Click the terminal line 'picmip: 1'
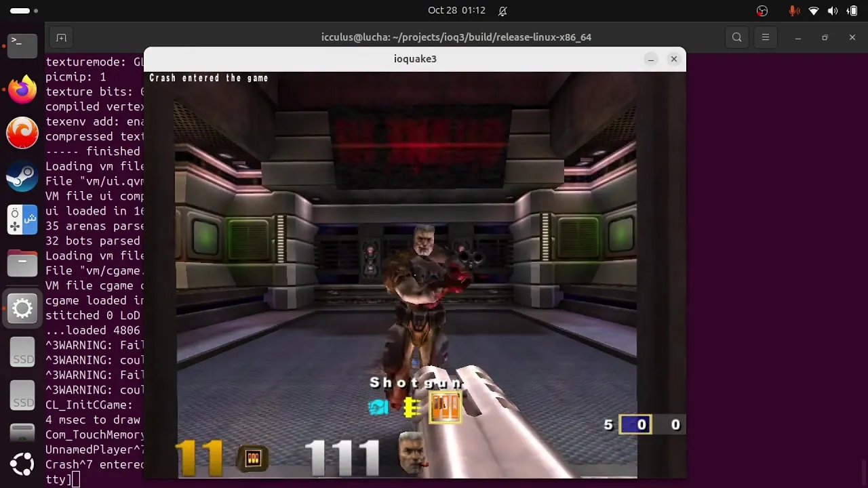The width and height of the screenshot is (868, 488). [x=76, y=77]
